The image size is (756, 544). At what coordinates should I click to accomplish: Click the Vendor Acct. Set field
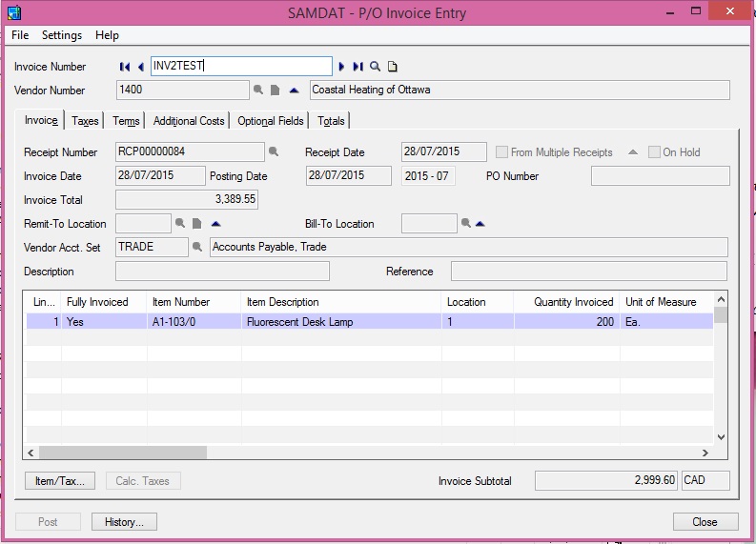tap(152, 247)
